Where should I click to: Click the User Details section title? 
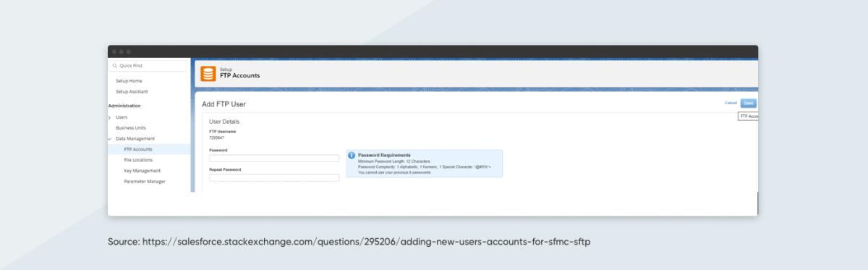click(x=224, y=122)
